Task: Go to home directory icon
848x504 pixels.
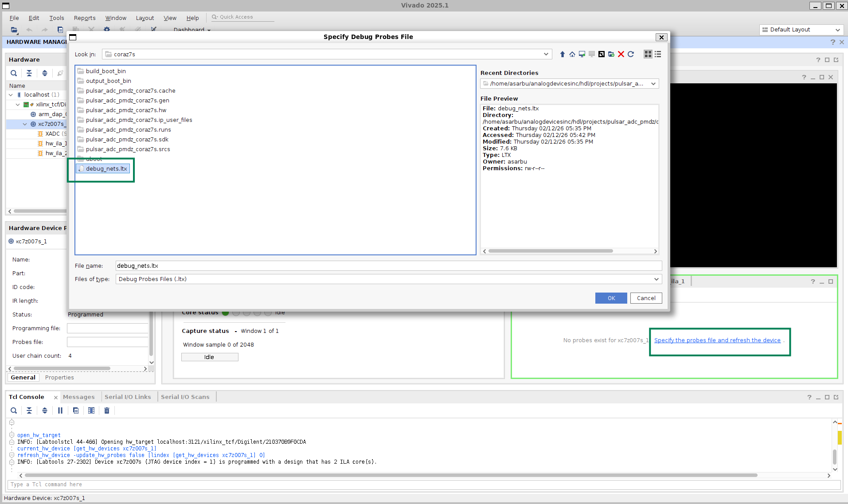Action: pos(572,54)
